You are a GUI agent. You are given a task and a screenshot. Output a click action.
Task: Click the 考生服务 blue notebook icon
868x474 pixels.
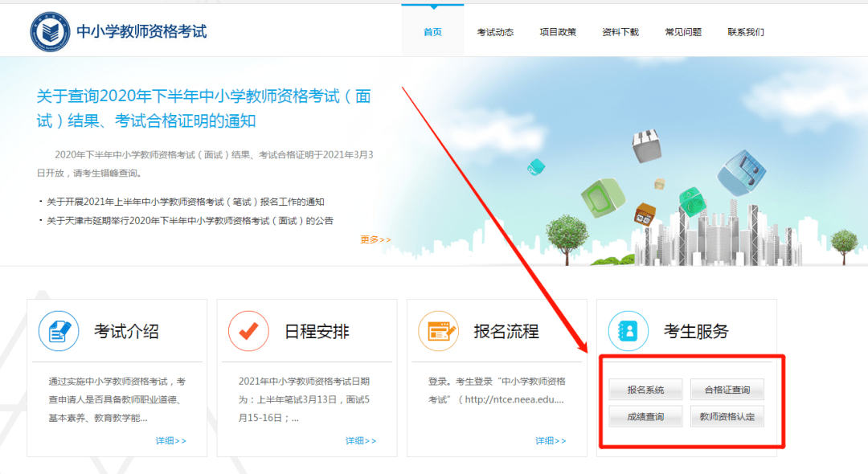click(628, 331)
